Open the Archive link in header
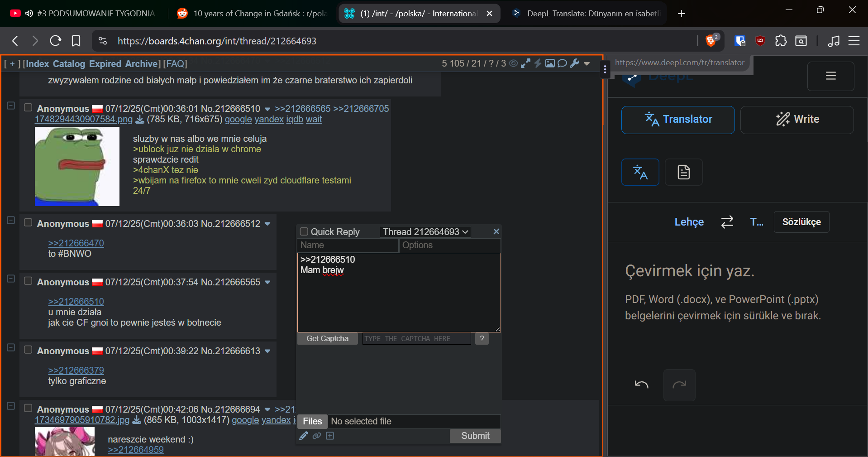Screen dimensions: 868x457 141,64
